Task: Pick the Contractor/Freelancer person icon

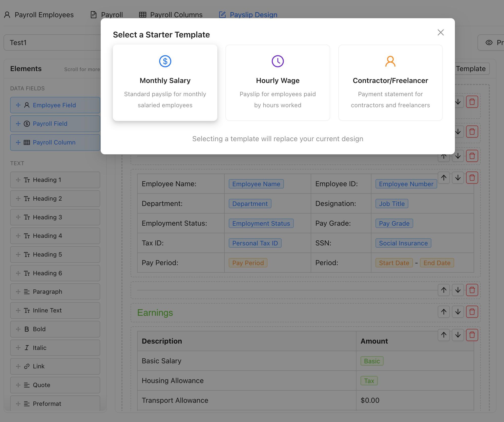Action: pyautogui.click(x=390, y=61)
